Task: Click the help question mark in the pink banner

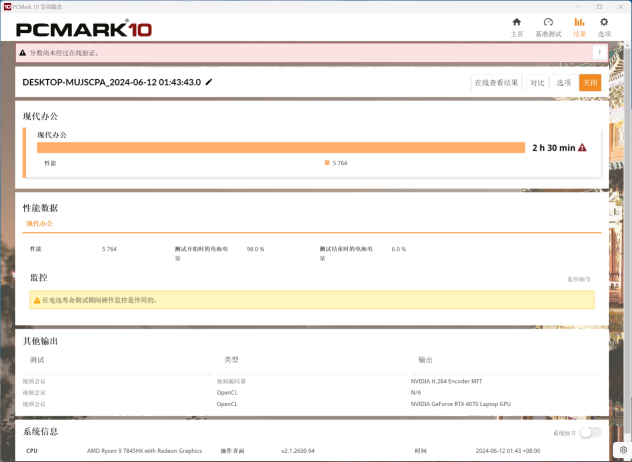Action: coord(599,52)
